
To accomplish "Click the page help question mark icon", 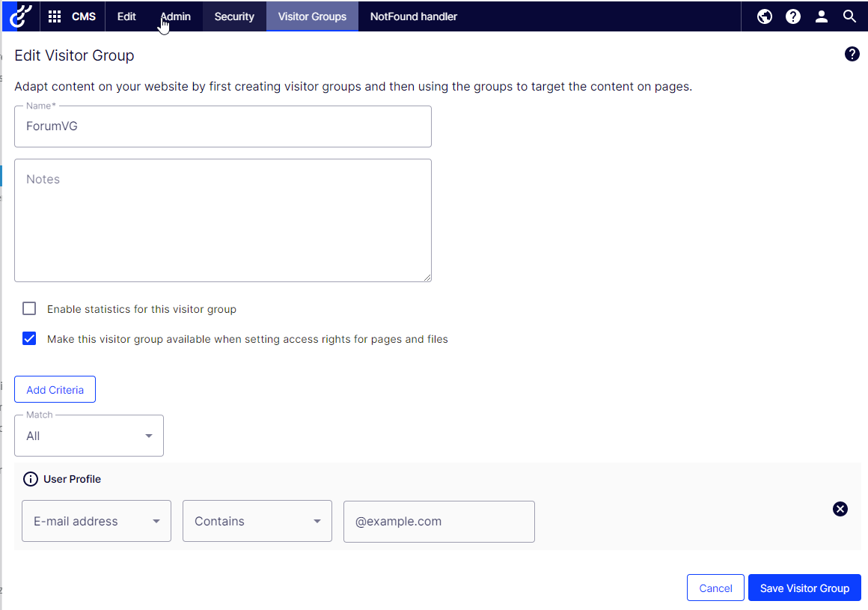I will [852, 54].
